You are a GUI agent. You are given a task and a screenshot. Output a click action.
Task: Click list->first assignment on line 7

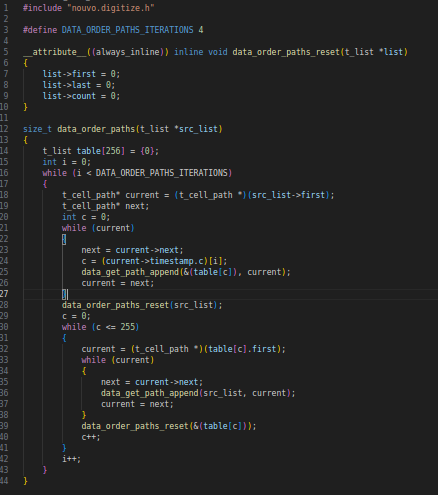[81, 74]
